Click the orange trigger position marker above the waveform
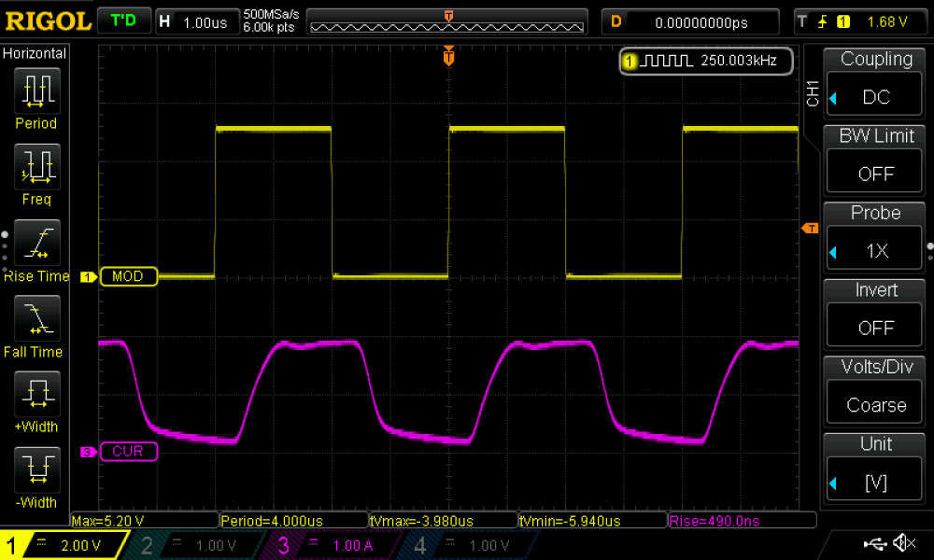The width and height of the screenshot is (934, 560). coord(448,56)
